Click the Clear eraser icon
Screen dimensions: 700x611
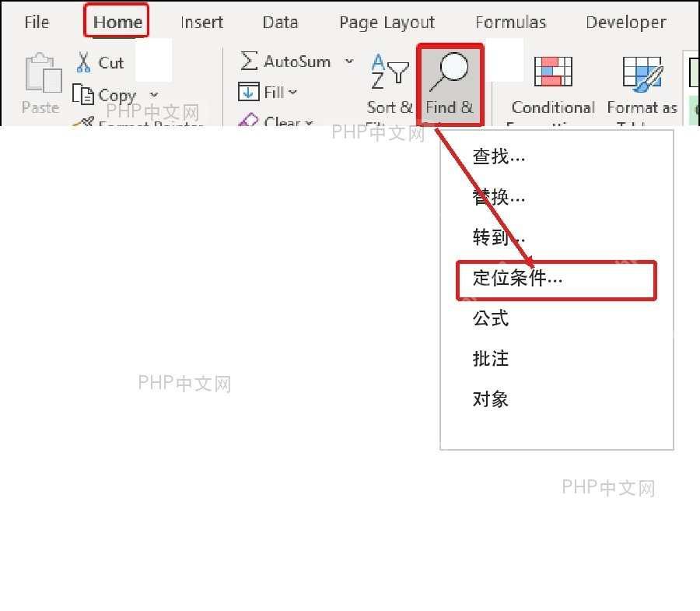(x=248, y=120)
